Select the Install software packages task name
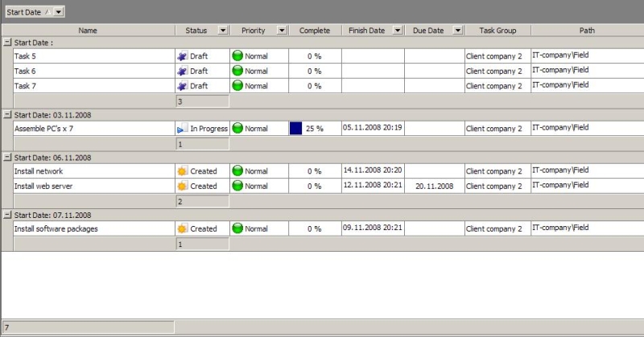Viewport: 644px width, 337px height. [56, 228]
